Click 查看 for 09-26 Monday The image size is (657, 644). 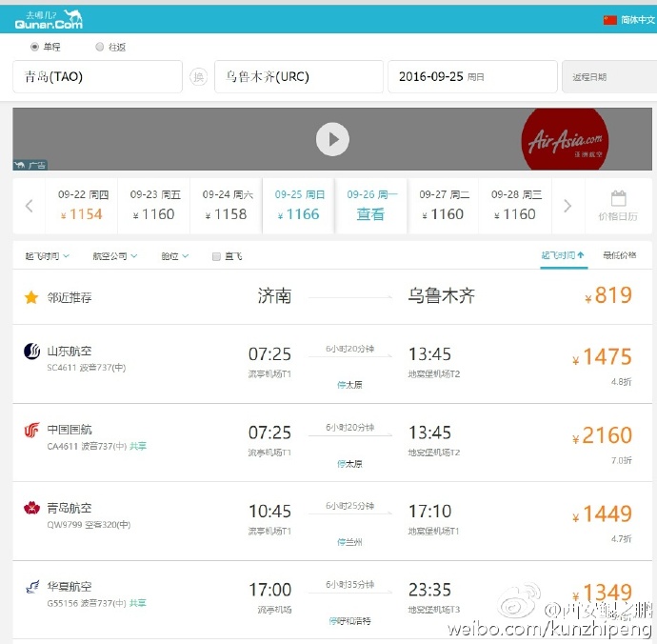(370, 214)
